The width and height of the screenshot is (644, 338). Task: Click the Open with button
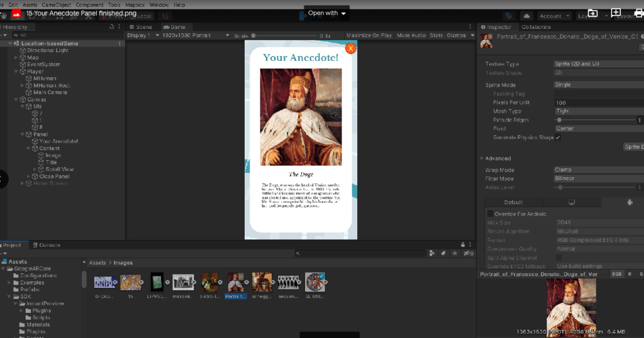pyautogui.click(x=327, y=13)
